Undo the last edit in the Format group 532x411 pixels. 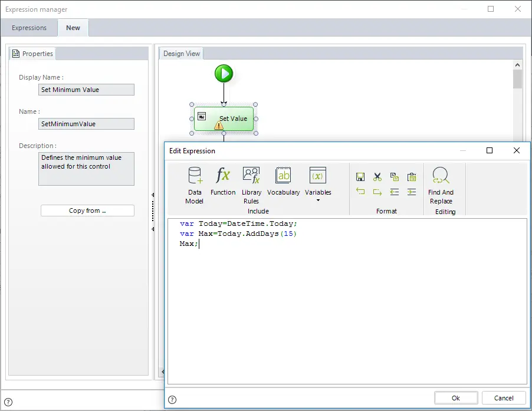[360, 192]
